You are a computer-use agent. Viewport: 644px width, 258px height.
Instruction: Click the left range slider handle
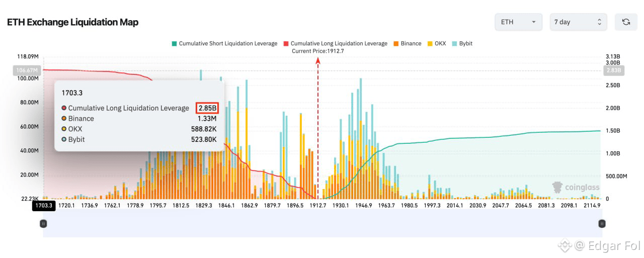click(43, 224)
